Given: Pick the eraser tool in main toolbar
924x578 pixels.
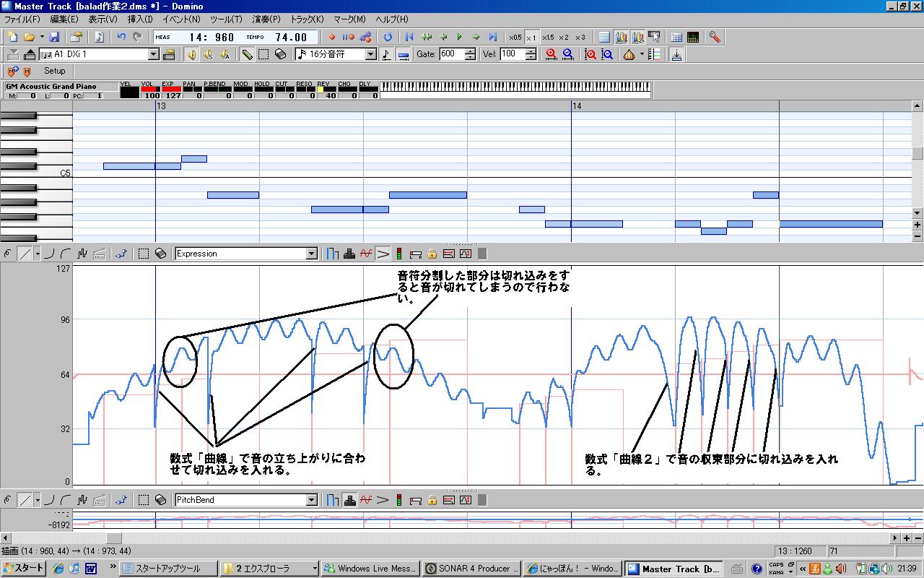Looking at the screenshot, I should pyautogui.click(x=281, y=54).
